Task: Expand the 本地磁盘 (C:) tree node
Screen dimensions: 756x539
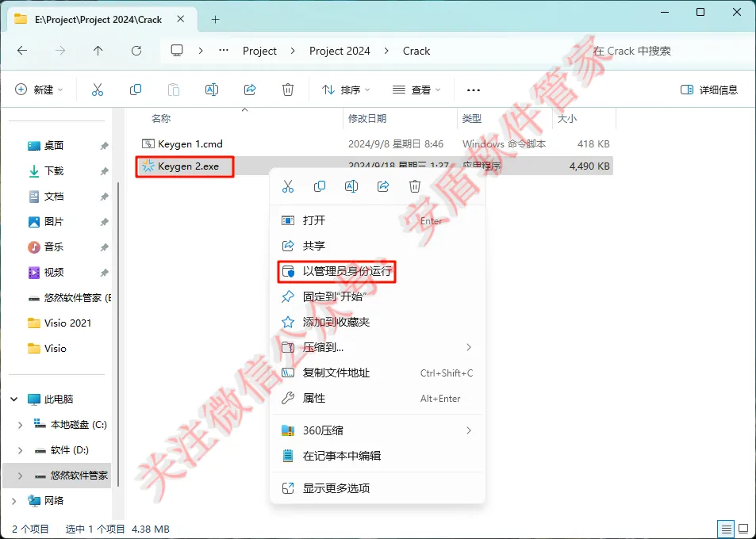Action: click(20, 425)
